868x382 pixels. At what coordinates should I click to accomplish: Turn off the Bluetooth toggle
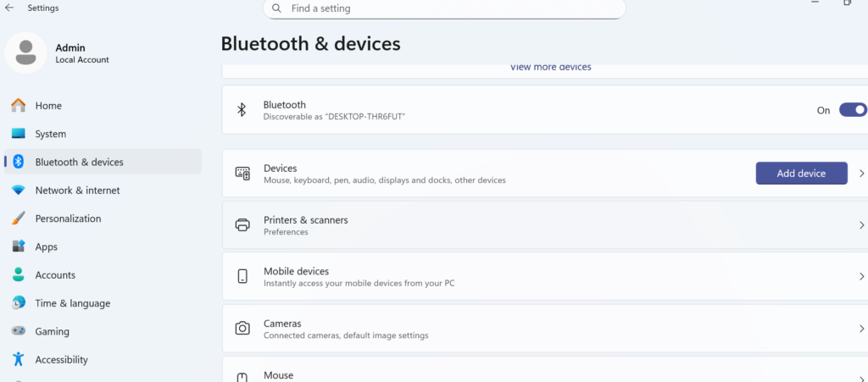(853, 110)
